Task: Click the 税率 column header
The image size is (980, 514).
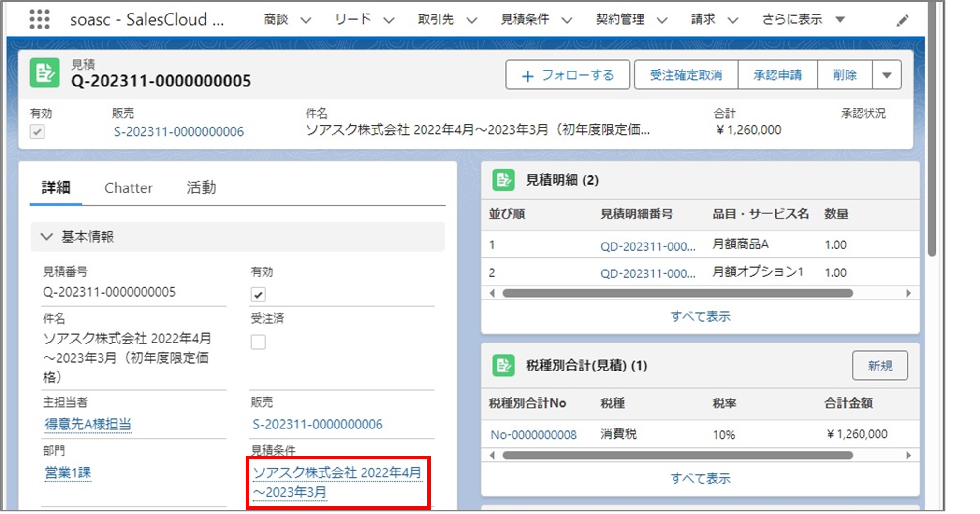Action: [x=724, y=403]
